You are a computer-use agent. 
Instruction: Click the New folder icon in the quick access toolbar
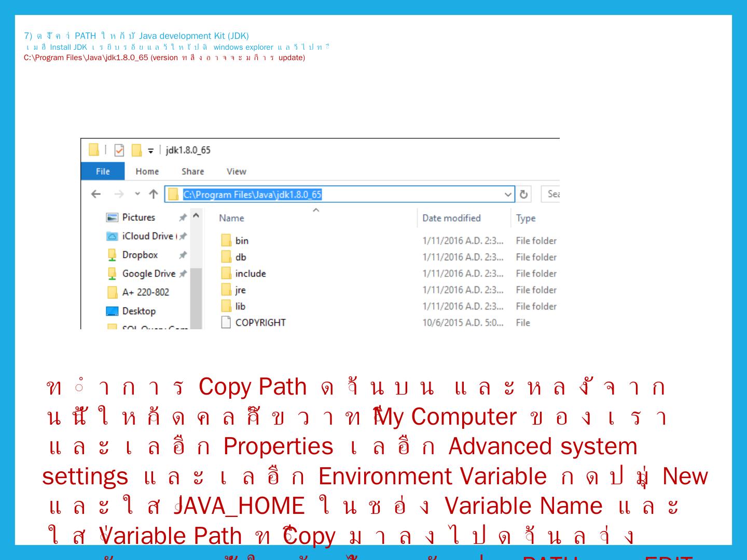[136, 150]
